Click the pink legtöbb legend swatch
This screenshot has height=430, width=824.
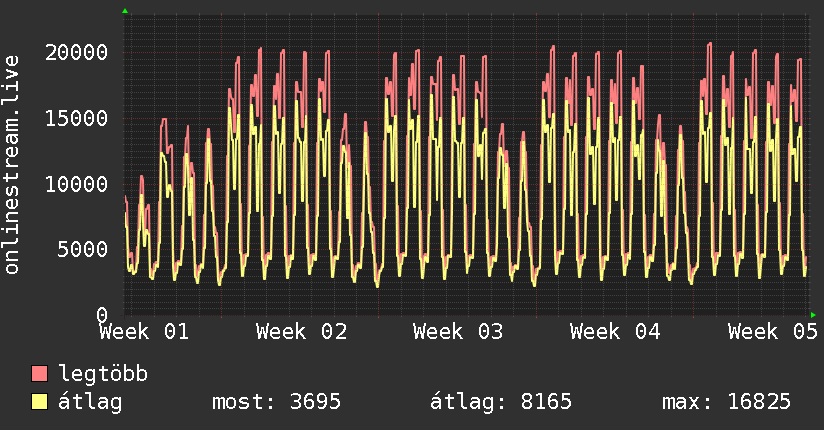point(39,374)
